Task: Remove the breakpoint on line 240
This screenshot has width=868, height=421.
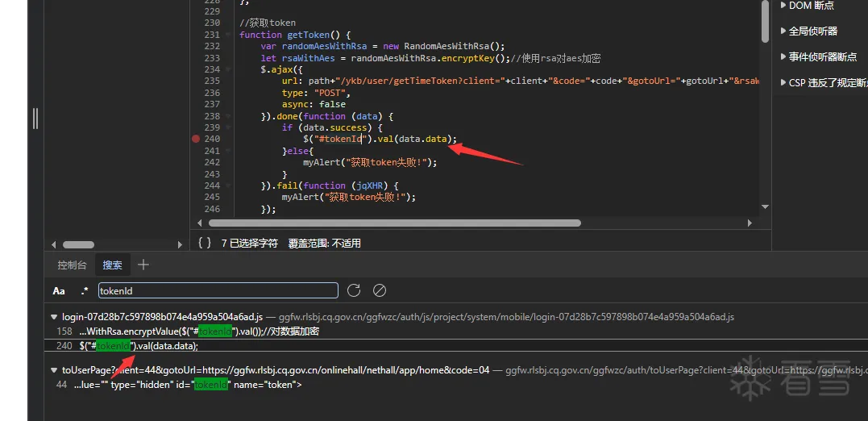Action: click(195, 139)
